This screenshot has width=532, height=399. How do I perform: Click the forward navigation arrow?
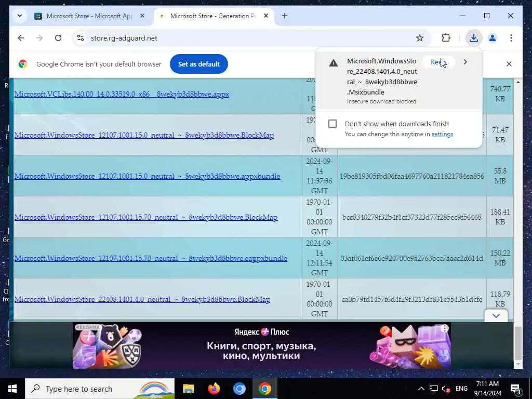(x=39, y=38)
